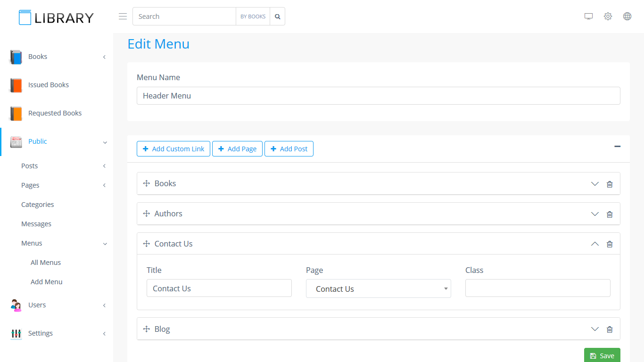Select Issued Books in the sidebar
The height and width of the screenshot is (362, 644).
click(49, 85)
